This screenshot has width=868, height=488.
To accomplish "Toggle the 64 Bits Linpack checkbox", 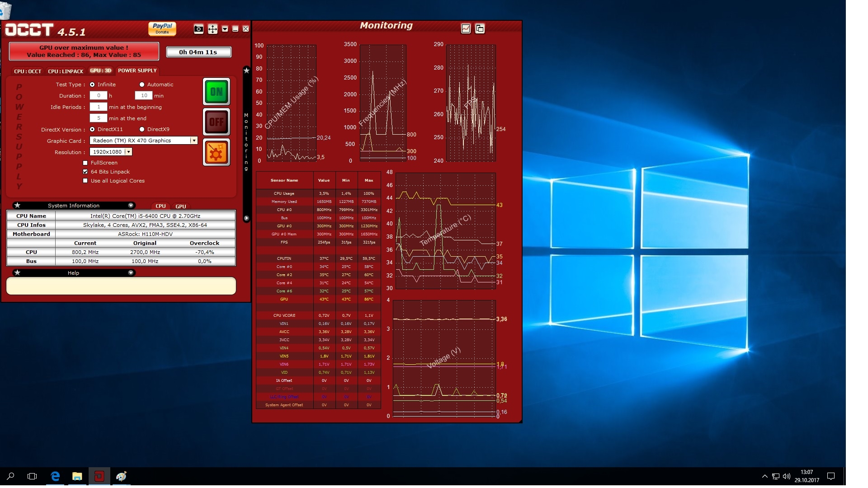I will (x=85, y=172).
